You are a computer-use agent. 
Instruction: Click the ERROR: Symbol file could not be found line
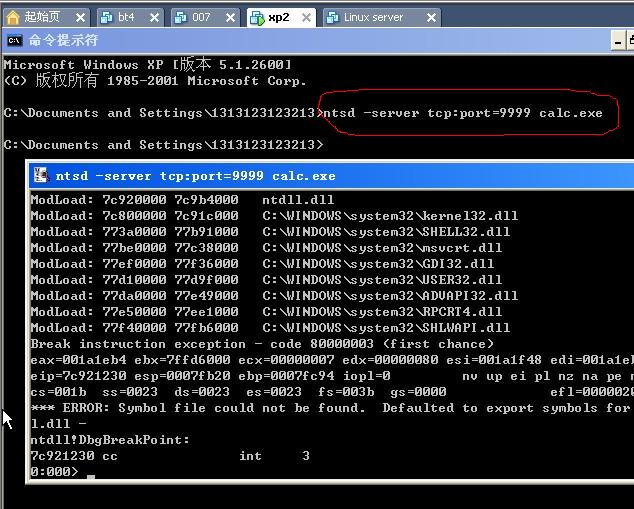point(332,408)
